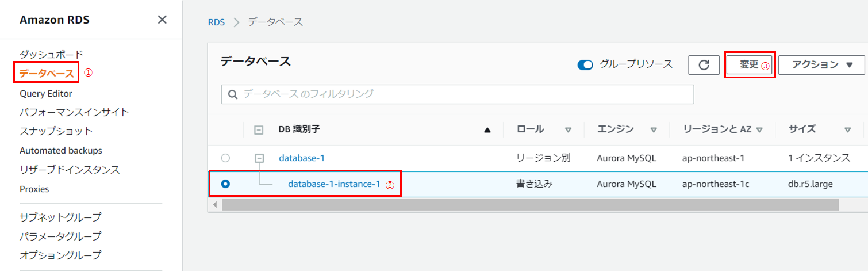This screenshot has width=868, height=271.
Task: Collapse the database-1 cluster tree row
Action: [x=259, y=158]
